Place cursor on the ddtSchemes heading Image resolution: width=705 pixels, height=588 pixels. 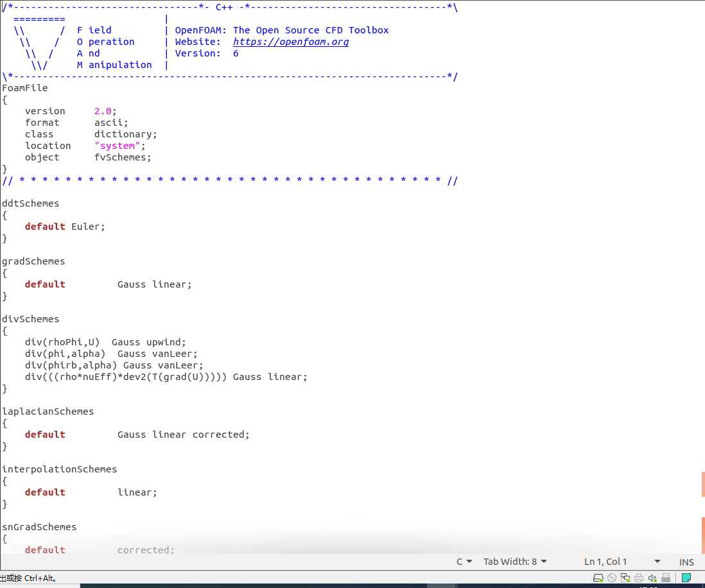(31, 203)
